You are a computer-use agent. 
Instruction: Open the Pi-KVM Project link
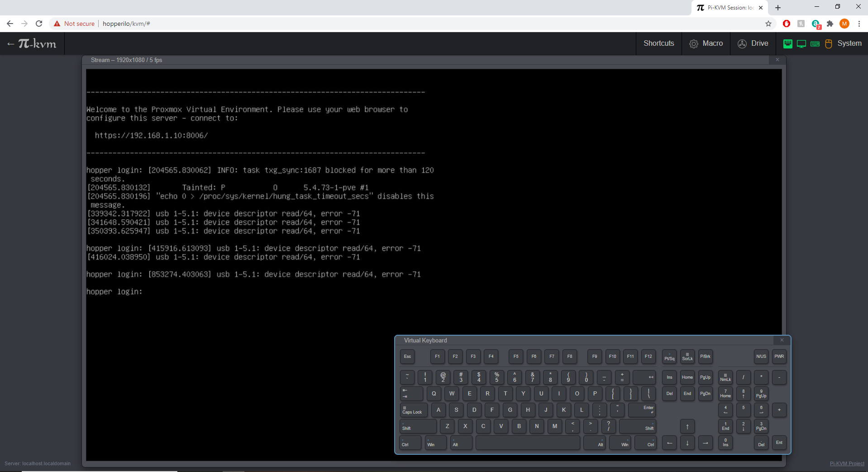[x=847, y=463]
